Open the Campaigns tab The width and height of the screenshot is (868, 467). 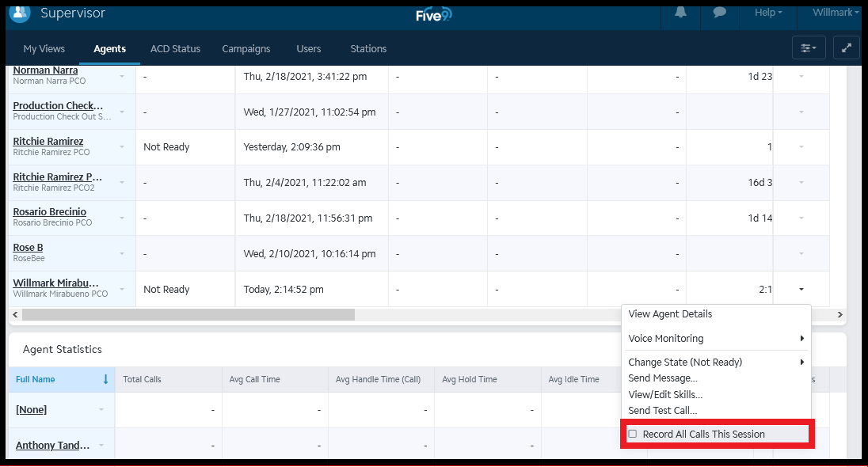[x=246, y=48]
